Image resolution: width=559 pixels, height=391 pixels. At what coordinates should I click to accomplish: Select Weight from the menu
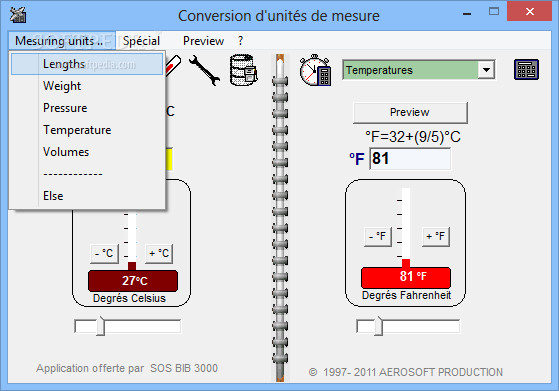pos(87,86)
